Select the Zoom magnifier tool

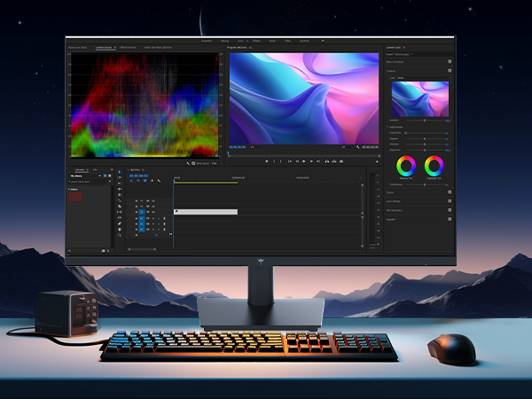120,235
